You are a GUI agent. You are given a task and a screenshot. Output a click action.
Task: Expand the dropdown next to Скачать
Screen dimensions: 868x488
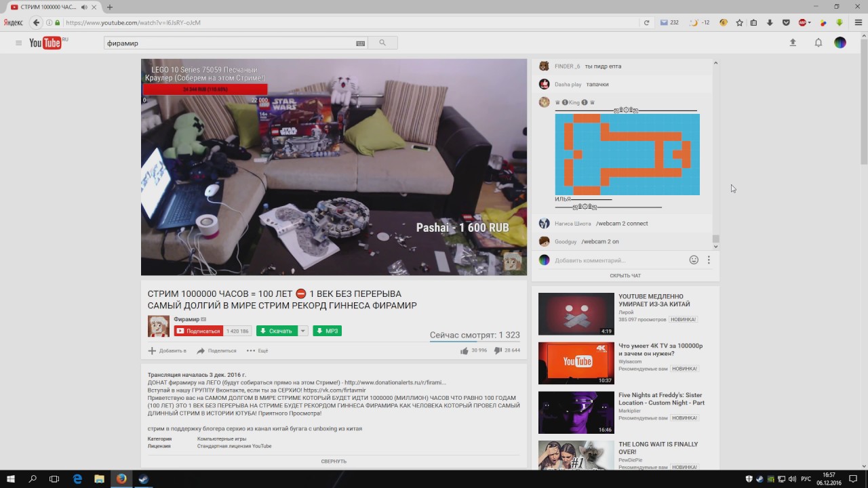303,331
